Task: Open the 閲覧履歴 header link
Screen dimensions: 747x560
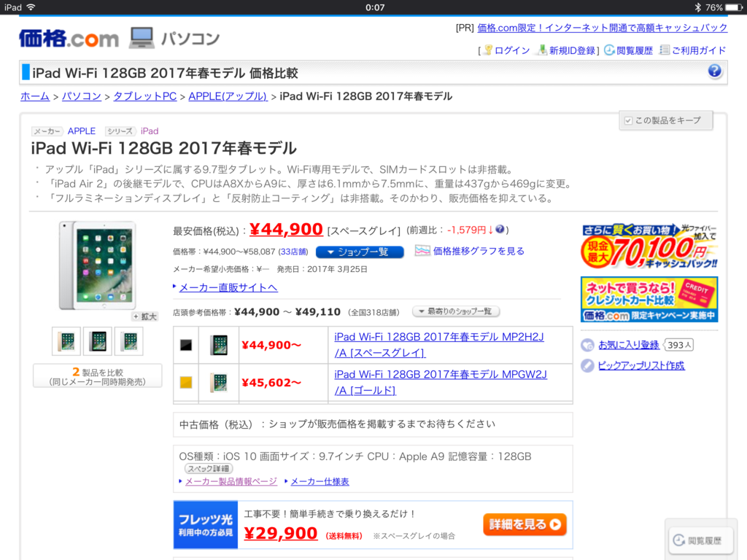Action: coord(635,50)
